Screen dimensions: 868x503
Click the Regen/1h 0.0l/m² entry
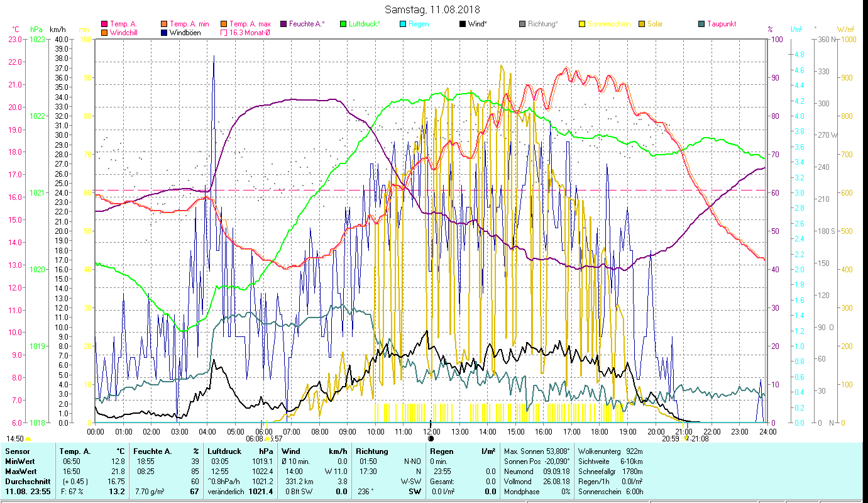click(x=610, y=482)
